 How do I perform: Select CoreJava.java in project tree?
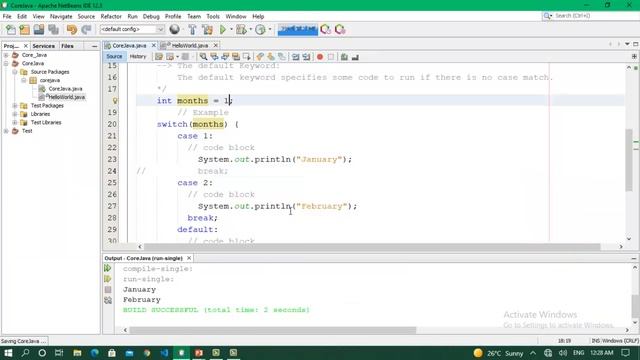(65, 89)
